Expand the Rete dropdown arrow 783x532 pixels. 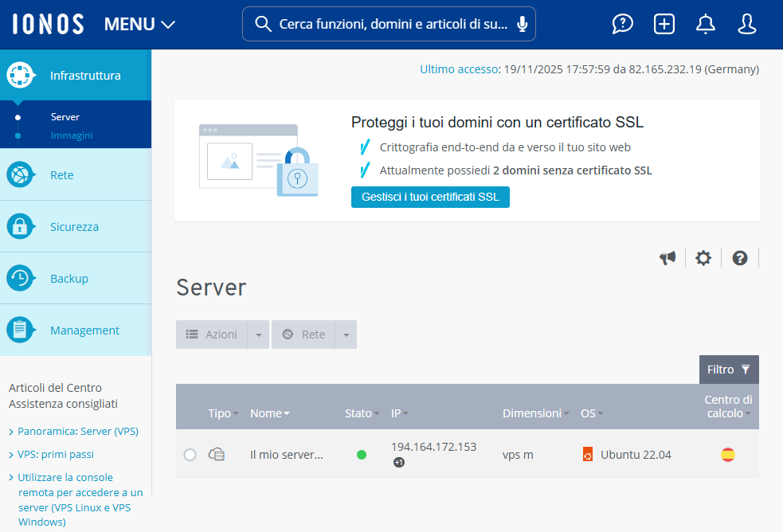click(x=346, y=334)
